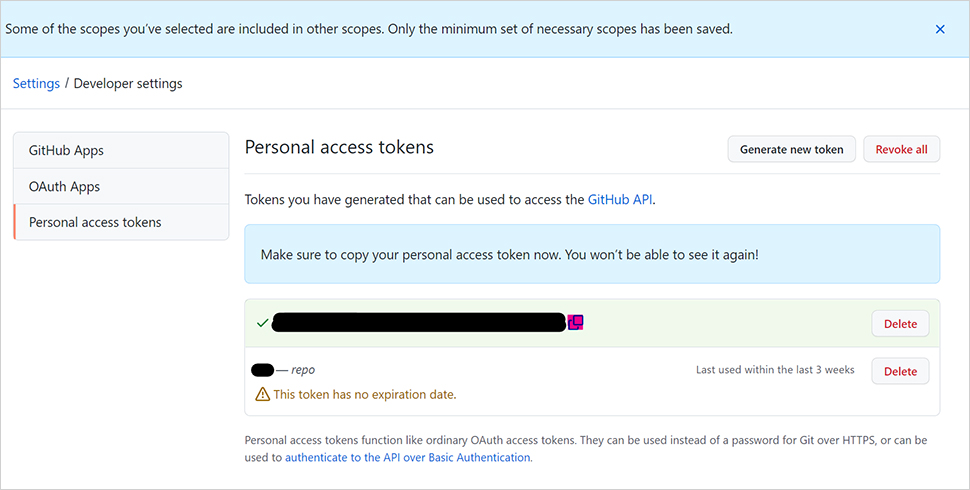Click the token has no expiration warning text

(x=365, y=394)
